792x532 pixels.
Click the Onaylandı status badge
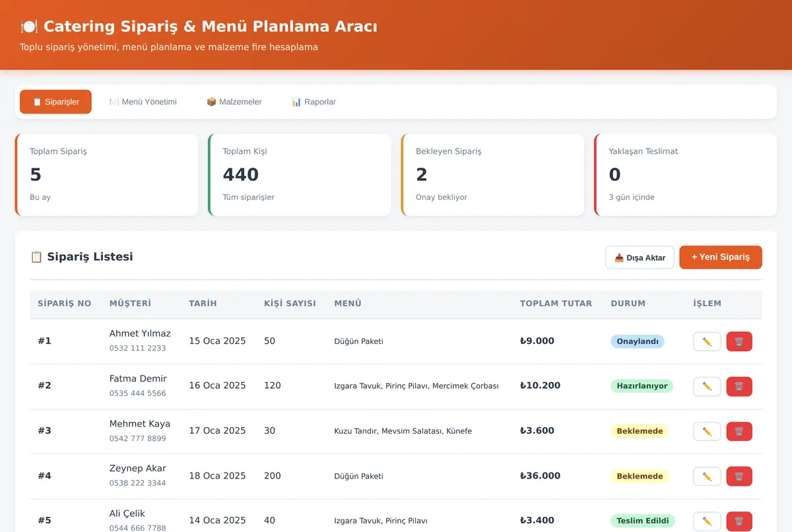pos(638,341)
